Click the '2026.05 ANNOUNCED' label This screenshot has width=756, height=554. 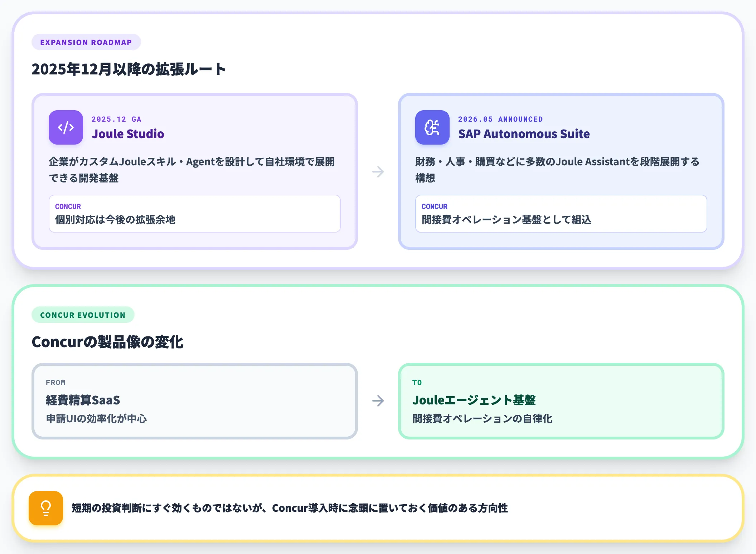(500, 119)
